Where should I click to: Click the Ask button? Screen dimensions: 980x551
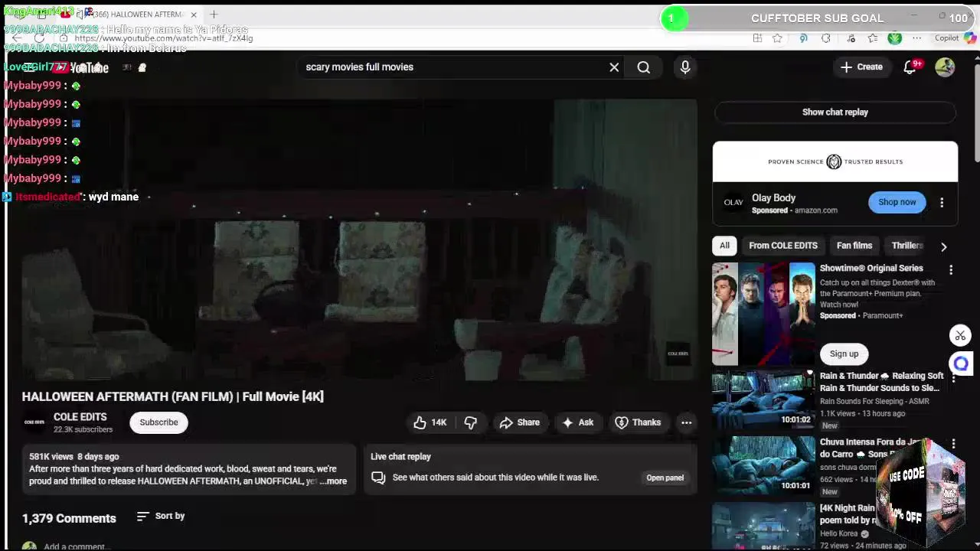click(577, 422)
